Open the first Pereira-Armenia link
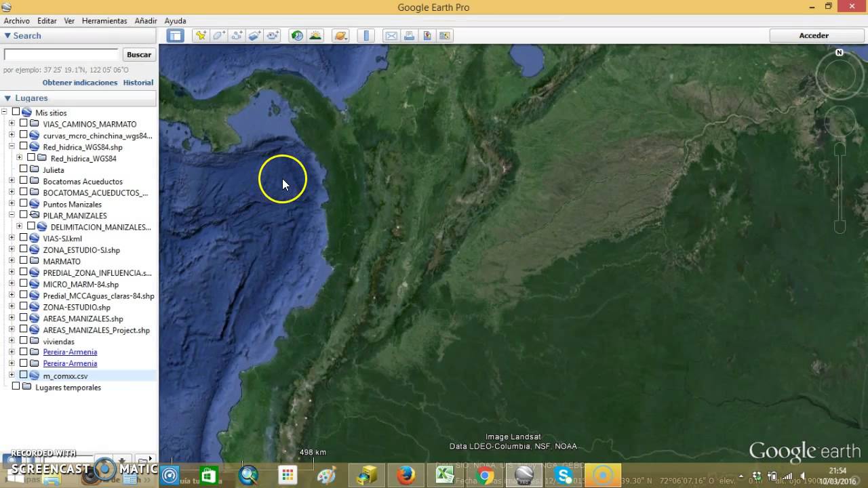This screenshot has width=868, height=488. [x=70, y=352]
